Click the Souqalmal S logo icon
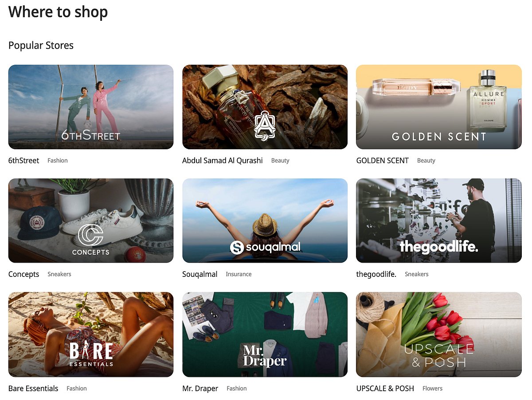The height and width of the screenshot is (400, 532). [237, 247]
